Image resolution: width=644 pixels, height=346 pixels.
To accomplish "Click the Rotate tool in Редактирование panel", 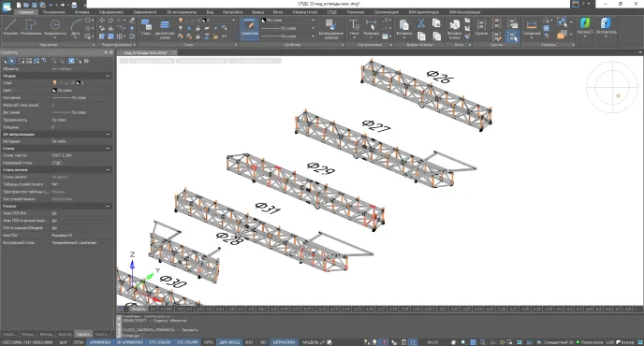I will (x=110, y=21).
